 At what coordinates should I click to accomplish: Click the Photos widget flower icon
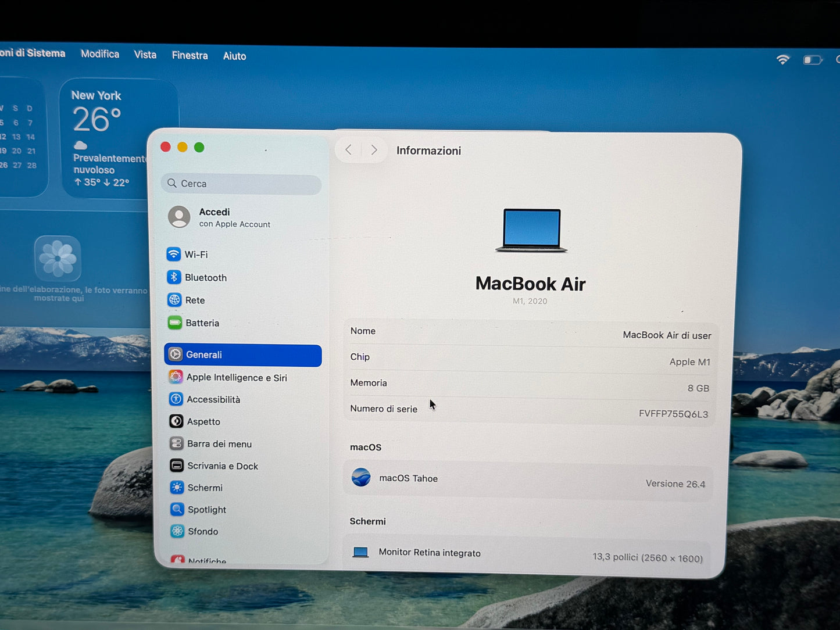(x=58, y=258)
